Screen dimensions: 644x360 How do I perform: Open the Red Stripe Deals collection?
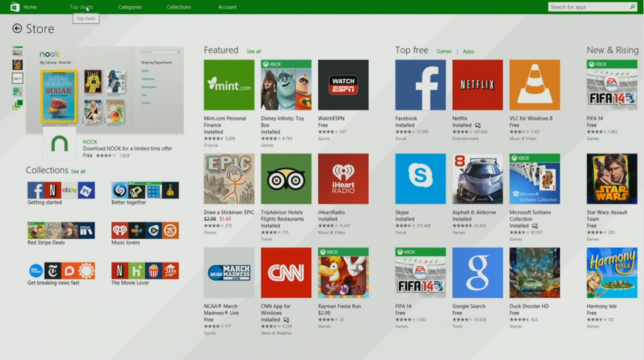(61, 234)
